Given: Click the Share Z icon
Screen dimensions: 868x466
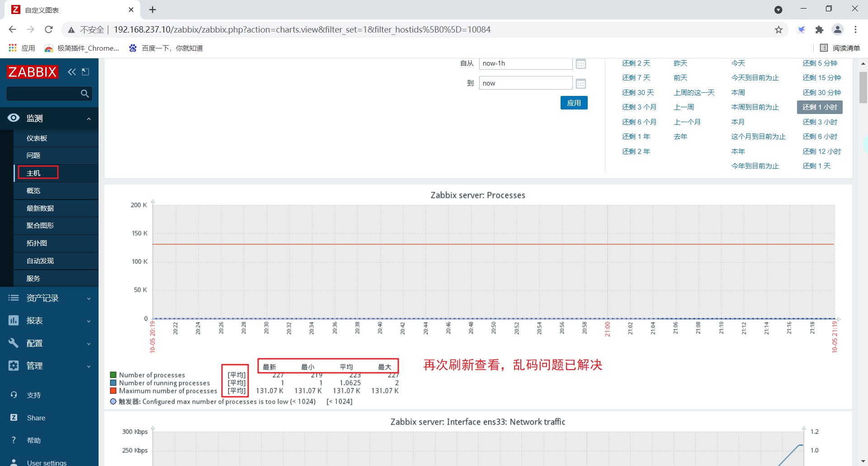Looking at the screenshot, I should pos(14,418).
